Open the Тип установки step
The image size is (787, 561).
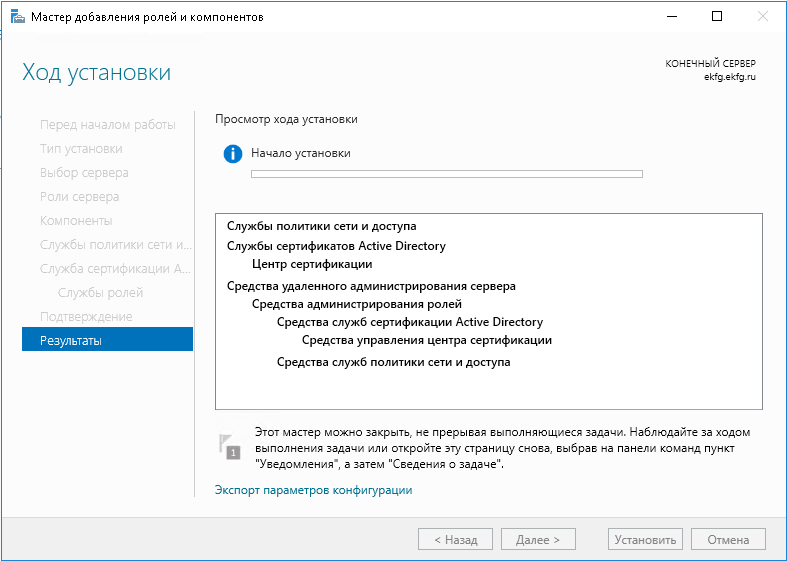tap(81, 149)
